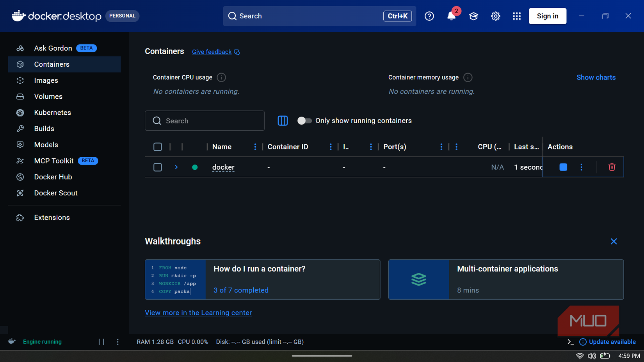Open notifications bell icon
This screenshot has width=644, height=362.
click(x=451, y=16)
